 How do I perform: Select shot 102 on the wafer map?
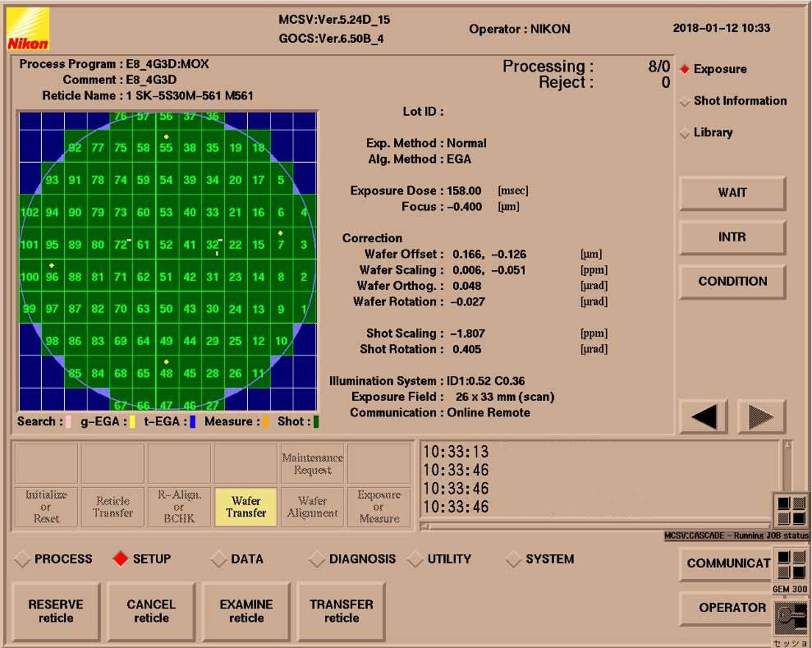click(x=30, y=211)
